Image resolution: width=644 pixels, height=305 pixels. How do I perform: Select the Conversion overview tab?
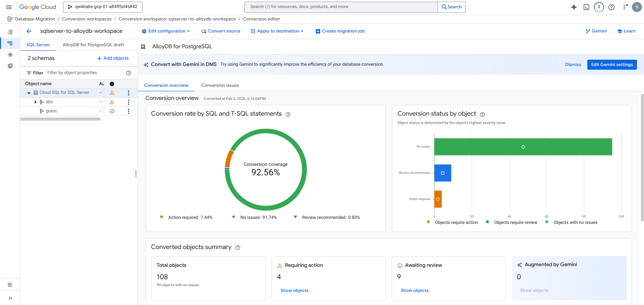[x=166, y=85]
